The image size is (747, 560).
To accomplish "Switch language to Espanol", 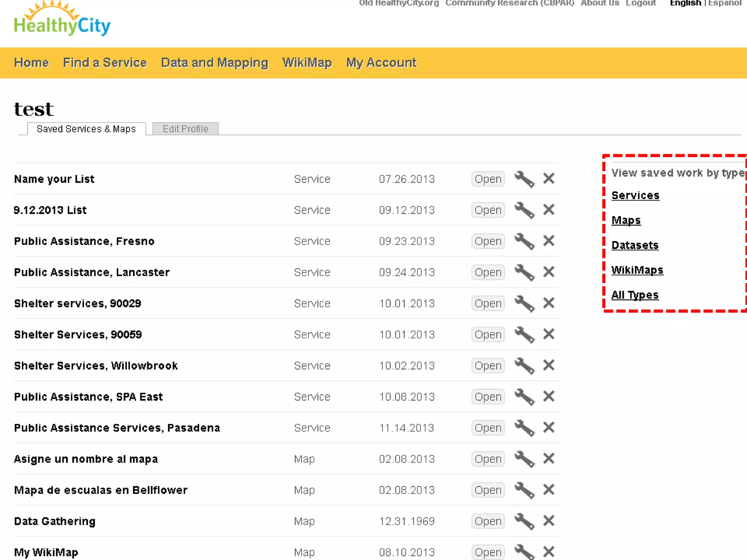I will (724, 3).
